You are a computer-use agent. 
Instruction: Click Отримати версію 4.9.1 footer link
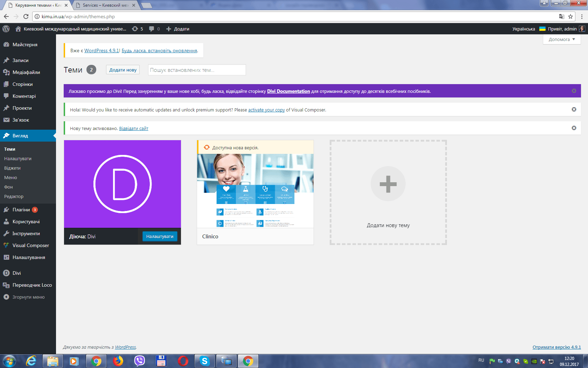click(x=556, y=347)
